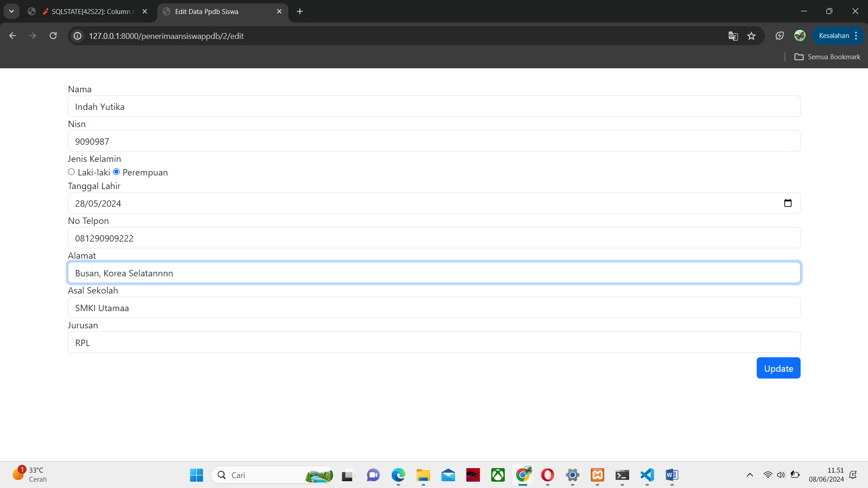View site information icon in address bar
The width and height of the screenshot is (868, 488).
coord(78,36)
